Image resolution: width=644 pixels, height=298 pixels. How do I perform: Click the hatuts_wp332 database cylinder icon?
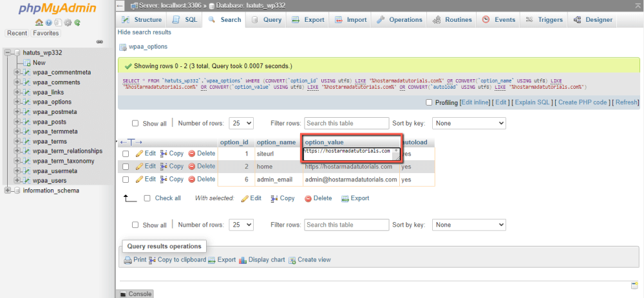click(x=17, y=53)
